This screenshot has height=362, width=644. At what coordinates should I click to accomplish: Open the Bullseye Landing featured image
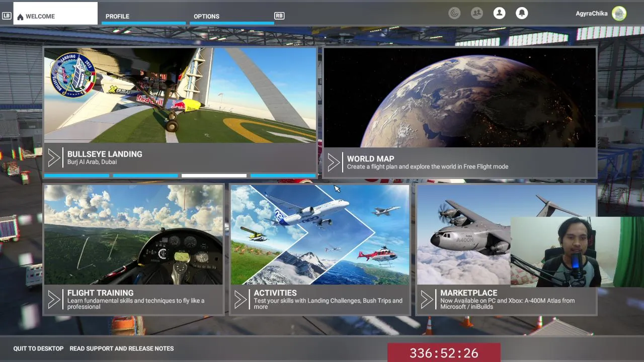180,96
